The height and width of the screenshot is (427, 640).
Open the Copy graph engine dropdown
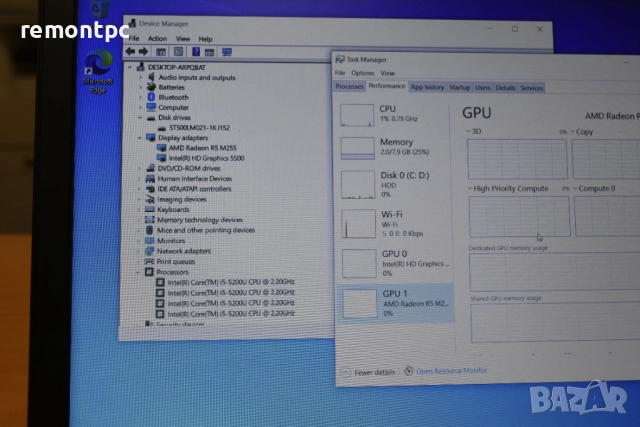click(573, 131)
